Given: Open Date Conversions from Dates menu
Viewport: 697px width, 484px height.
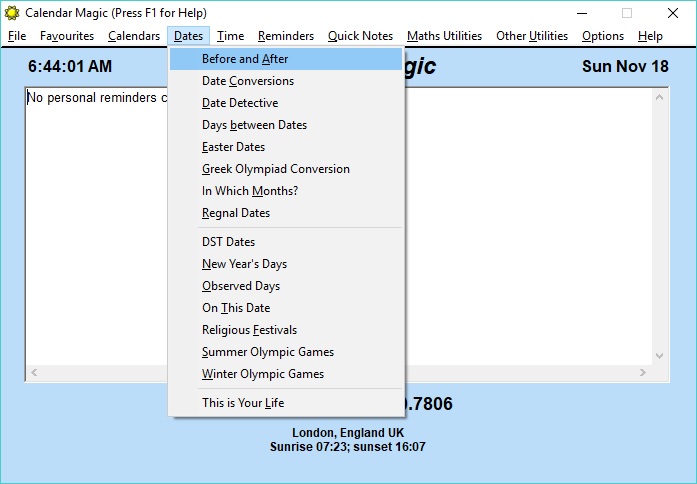Looking at the screenshot, I should click(x=248, y=81).
